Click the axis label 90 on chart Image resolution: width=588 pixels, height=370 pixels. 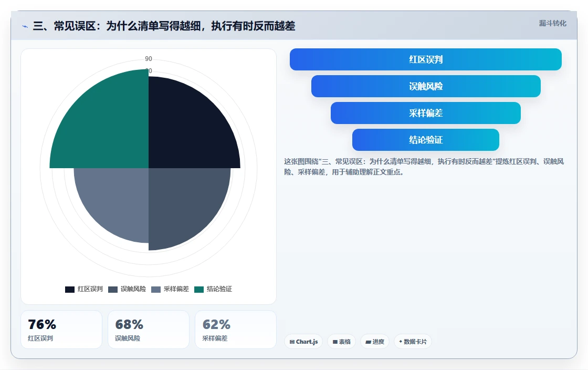(x=149, y=58)
